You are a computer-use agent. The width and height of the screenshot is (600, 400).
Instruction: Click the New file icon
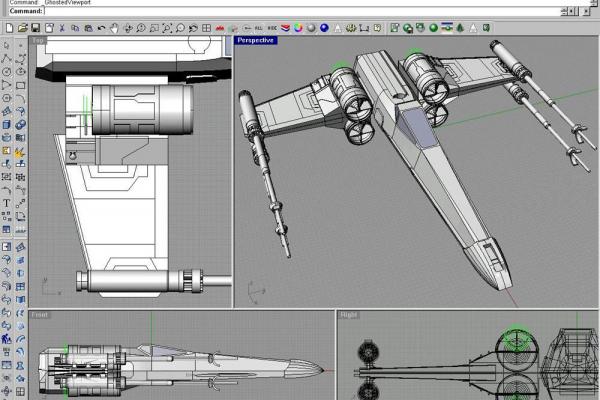coord(7,27)
